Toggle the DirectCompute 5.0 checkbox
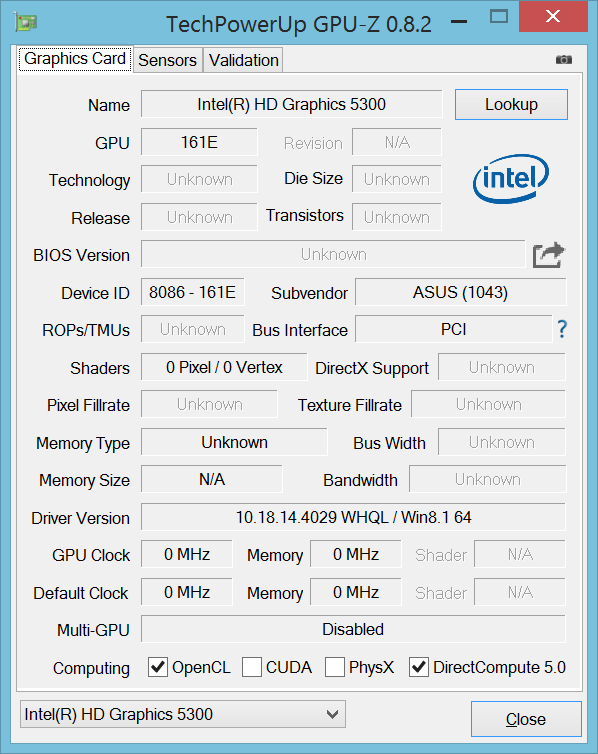This screenshot has height=754, width=598. [x=418, y=667]
